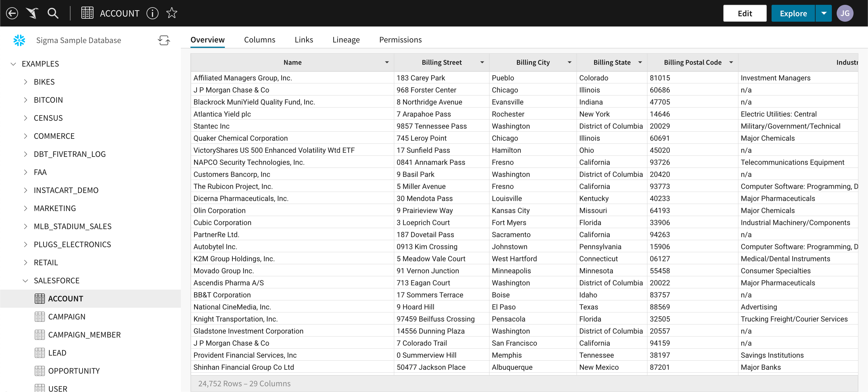Open the Billing Postal Code column menu
Image resolution: width=868 pixels, height=392 pixels.
tap(731, 63)
